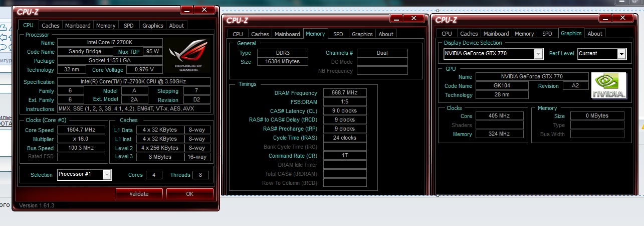Click the Validate button
The image size is (644, 226).
click(139, 193)
